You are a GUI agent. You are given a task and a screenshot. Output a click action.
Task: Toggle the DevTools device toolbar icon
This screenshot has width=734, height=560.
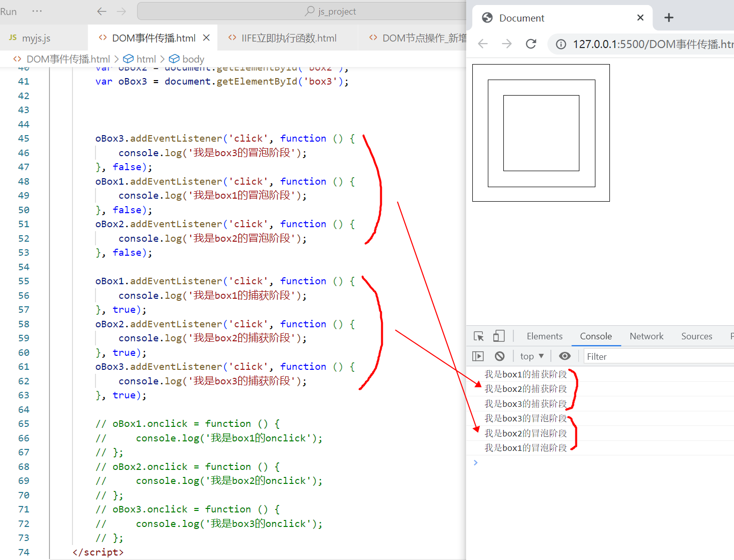pyautogui.click(x=498, y=336)
